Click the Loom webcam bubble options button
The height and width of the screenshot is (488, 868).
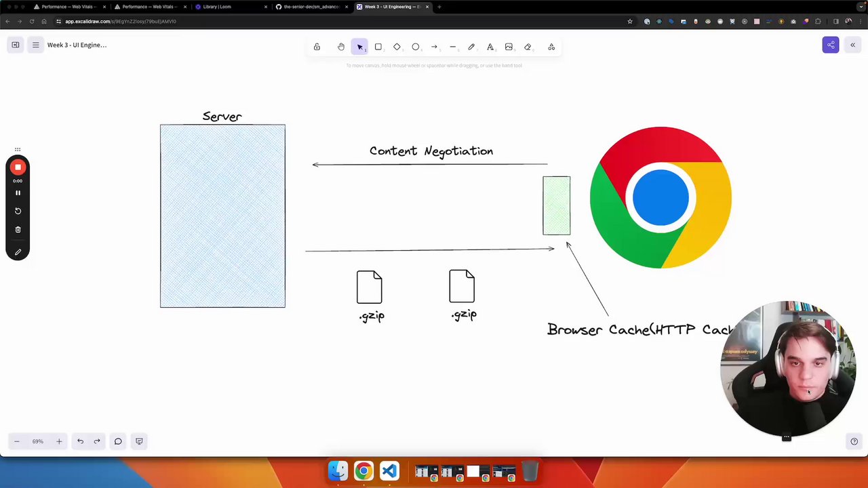click(x=787, y=438)
